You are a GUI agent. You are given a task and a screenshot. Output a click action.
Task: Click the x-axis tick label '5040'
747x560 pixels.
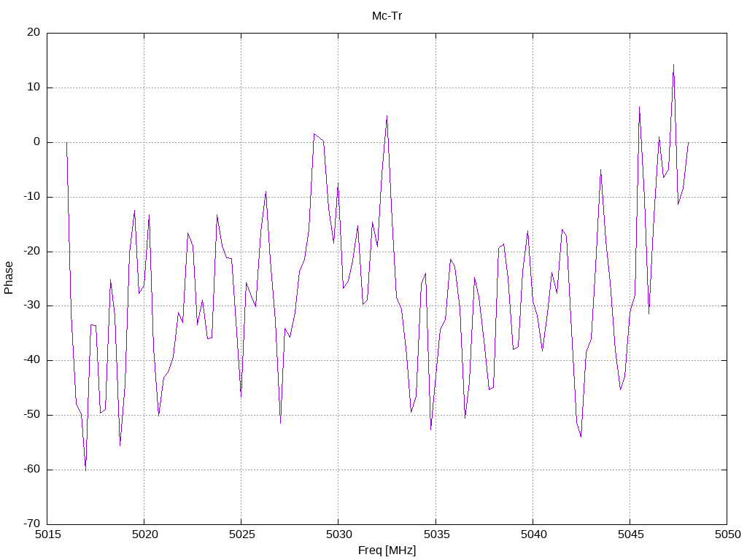point(533,534)
